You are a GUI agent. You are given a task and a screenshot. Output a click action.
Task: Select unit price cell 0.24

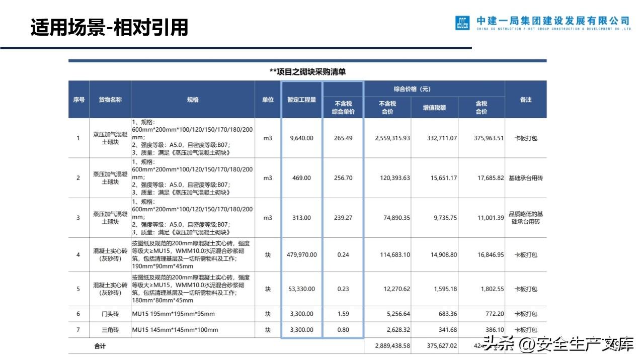click(x=343, y=255)
